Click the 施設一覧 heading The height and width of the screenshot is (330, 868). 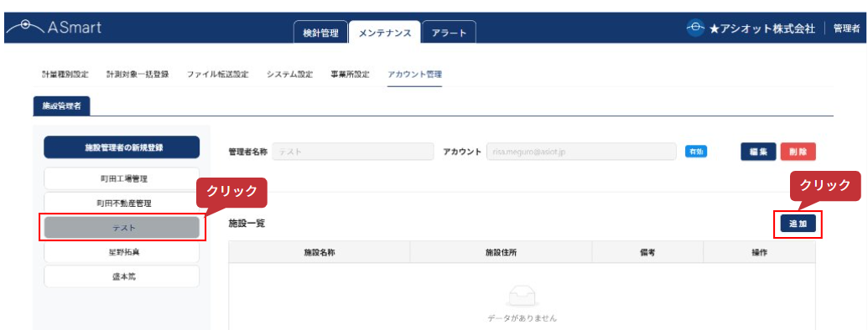pos(247,224)
